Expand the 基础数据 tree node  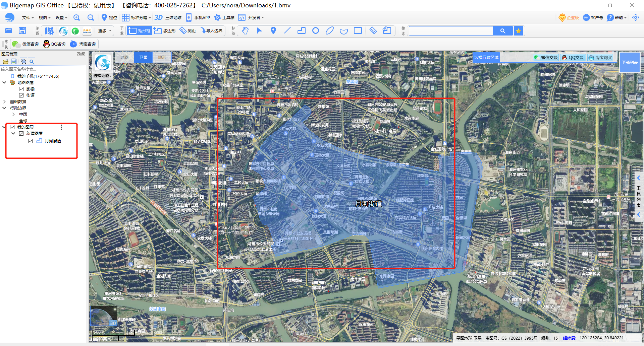pos(4,102)
